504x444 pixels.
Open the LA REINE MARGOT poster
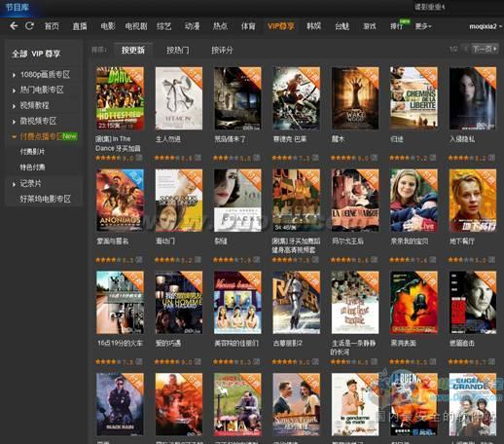coord(355,200)
